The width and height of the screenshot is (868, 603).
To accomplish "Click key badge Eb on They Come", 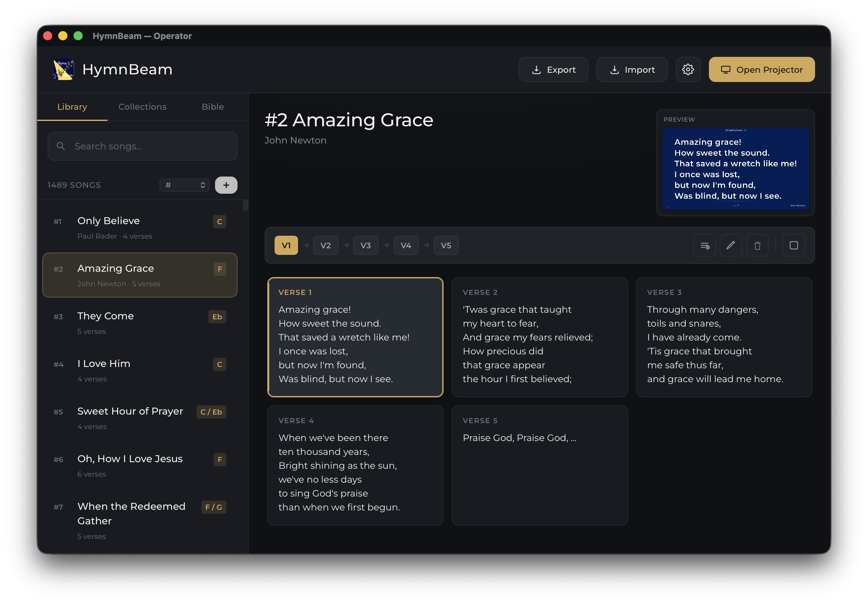I will pos(217,317).
